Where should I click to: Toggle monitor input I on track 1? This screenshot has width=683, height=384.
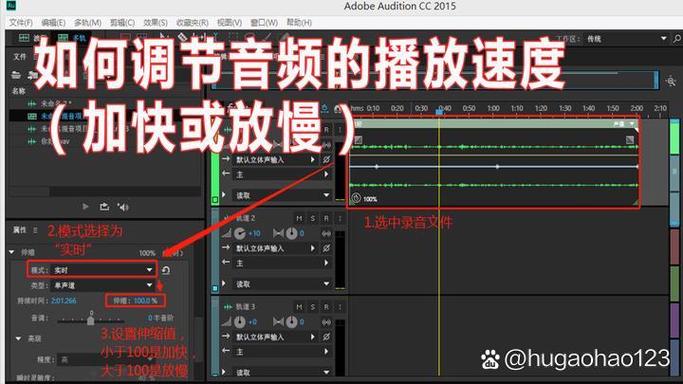[340, 130]
